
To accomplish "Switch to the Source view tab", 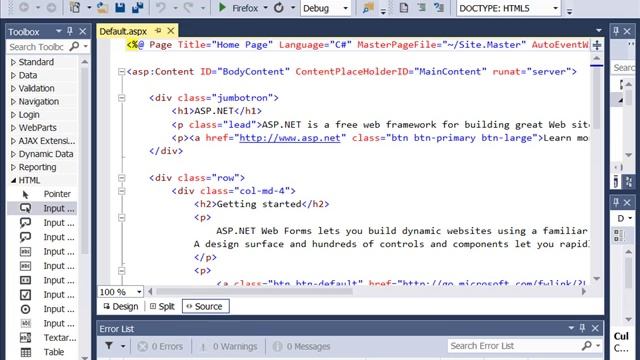I will (206, 307).
